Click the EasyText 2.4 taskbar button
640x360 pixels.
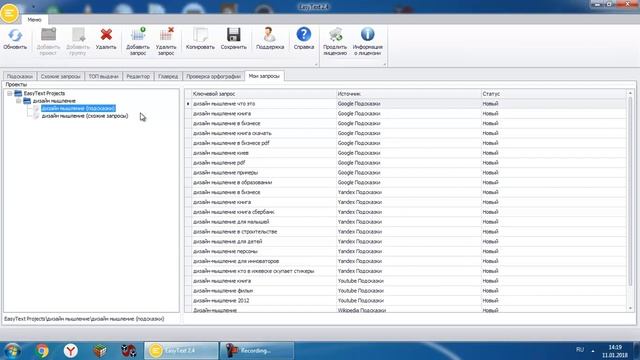181,351
